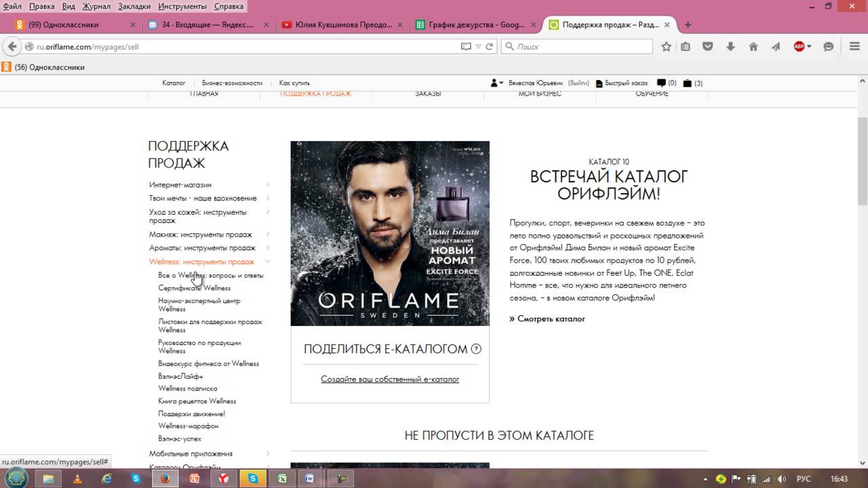The width and height of the screenshot is (868, 488).
Task: Open the Wellness-марафон link
Action: coord(189,426)
